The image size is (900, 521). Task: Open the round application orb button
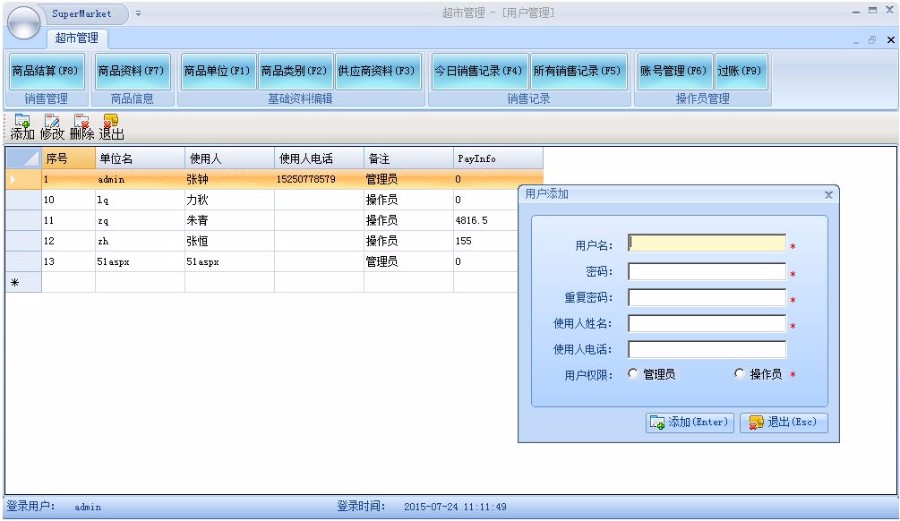24,22
